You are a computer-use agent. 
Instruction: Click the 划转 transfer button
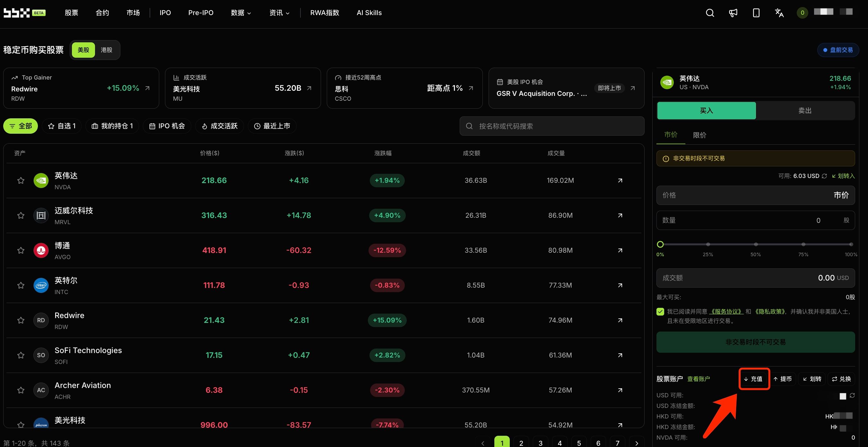coord(812,379)
